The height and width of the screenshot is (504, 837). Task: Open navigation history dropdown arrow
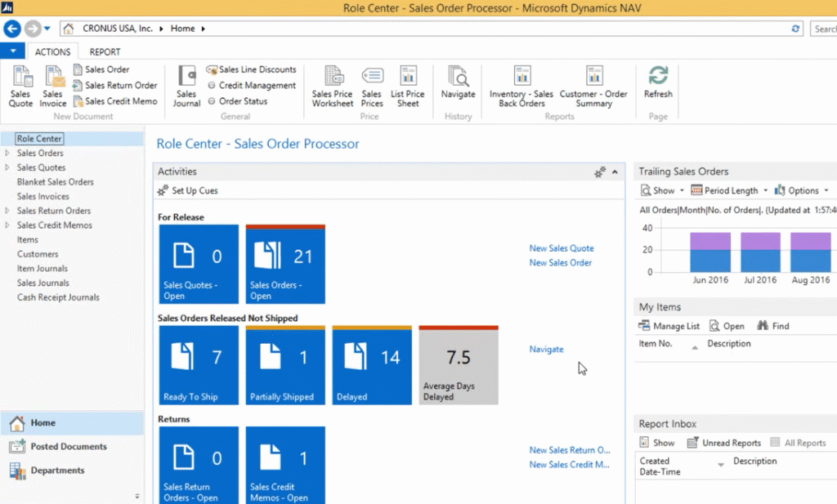47,29
